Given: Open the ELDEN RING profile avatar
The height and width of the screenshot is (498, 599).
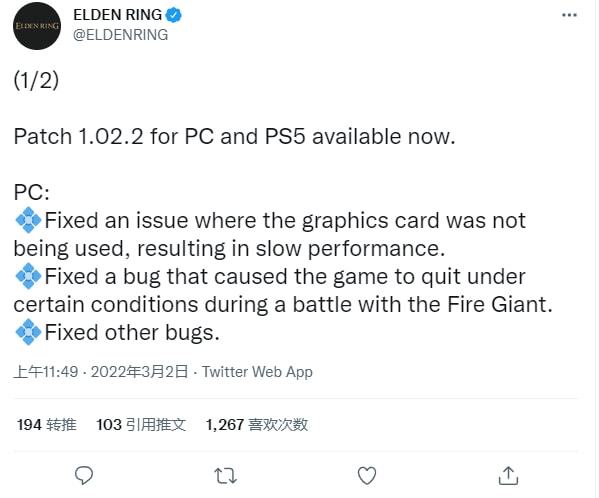Looking at the screenshot, I should click(x=37, y=26).
